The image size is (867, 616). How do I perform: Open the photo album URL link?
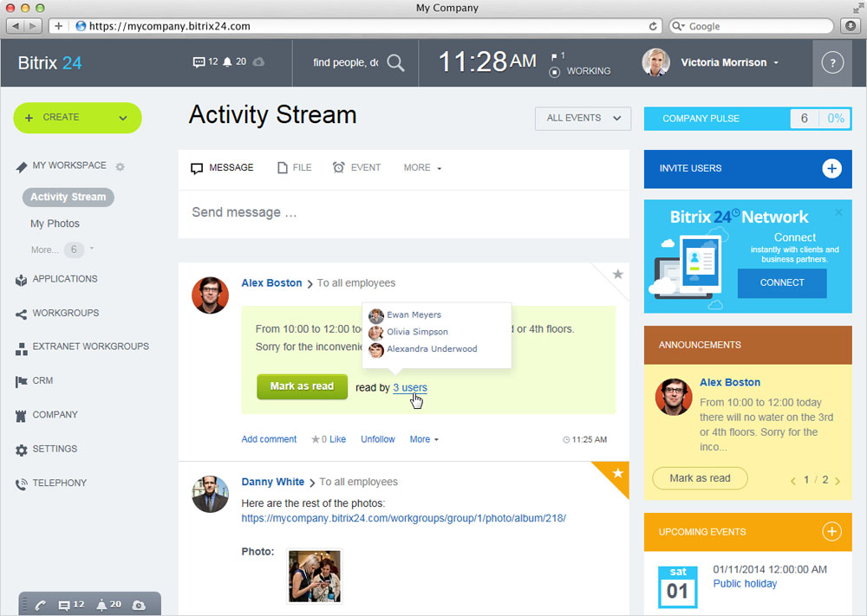[404, 518]
